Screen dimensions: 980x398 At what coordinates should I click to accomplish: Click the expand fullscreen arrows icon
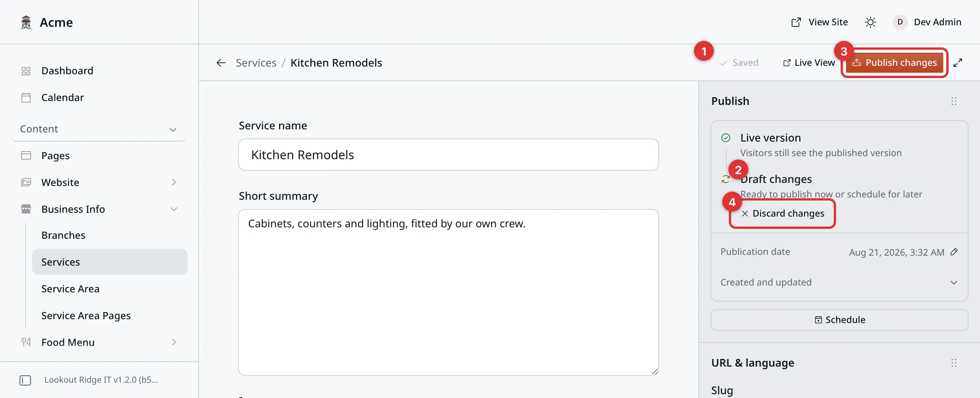coord(958,63)
